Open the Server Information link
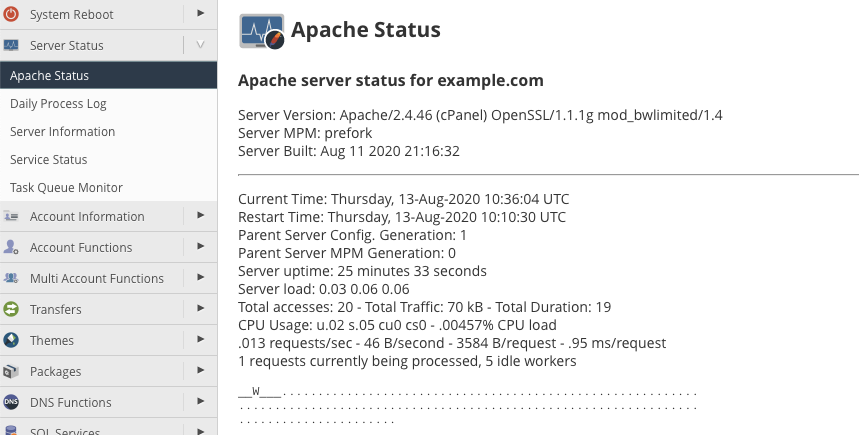Screen dimensions: 859x435 pyautogui.click(x=62, y=132)
